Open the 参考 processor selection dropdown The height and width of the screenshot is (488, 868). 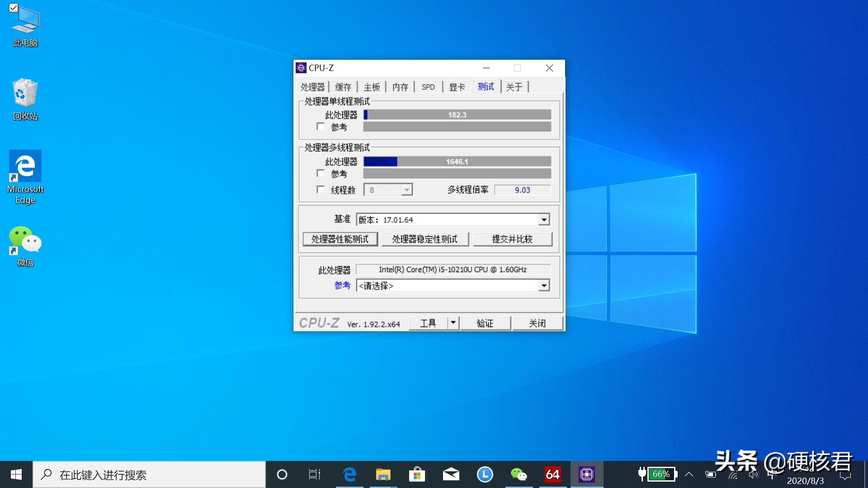tap(544, 286)
